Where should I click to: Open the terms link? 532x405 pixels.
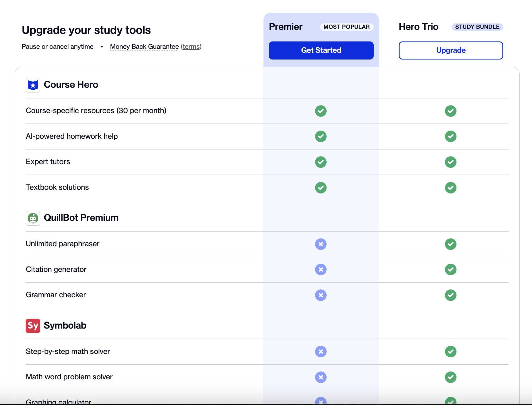[x=191, y=47]
